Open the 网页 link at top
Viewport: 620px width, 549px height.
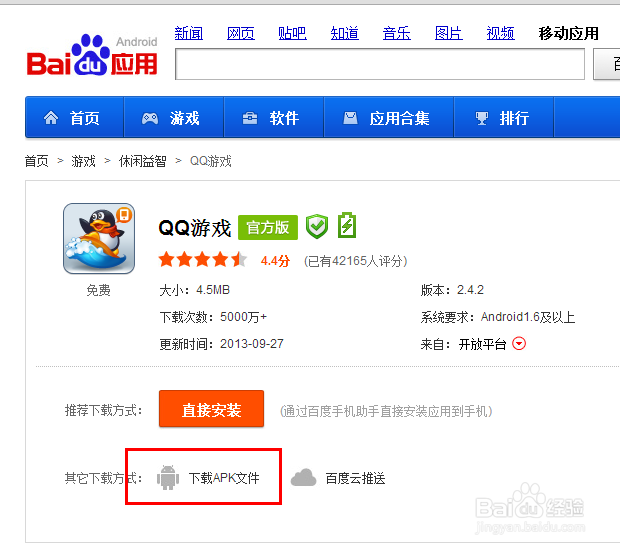click(x=241, y=33)
